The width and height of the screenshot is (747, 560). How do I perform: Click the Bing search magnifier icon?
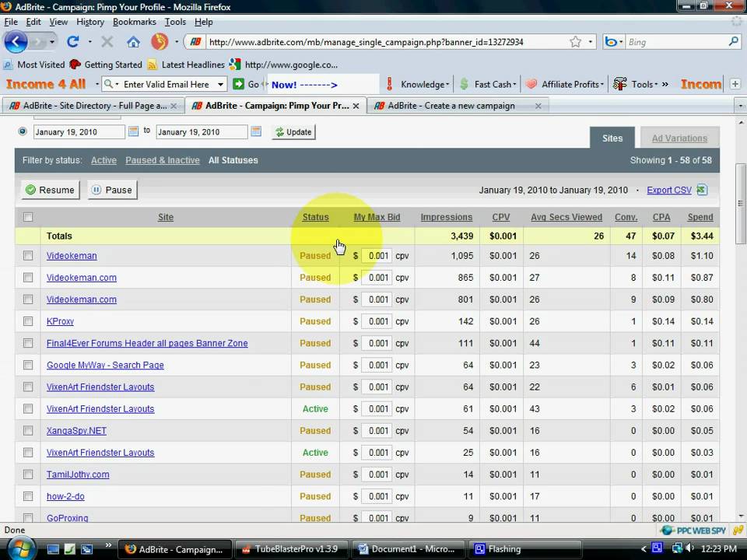(733, 42)
